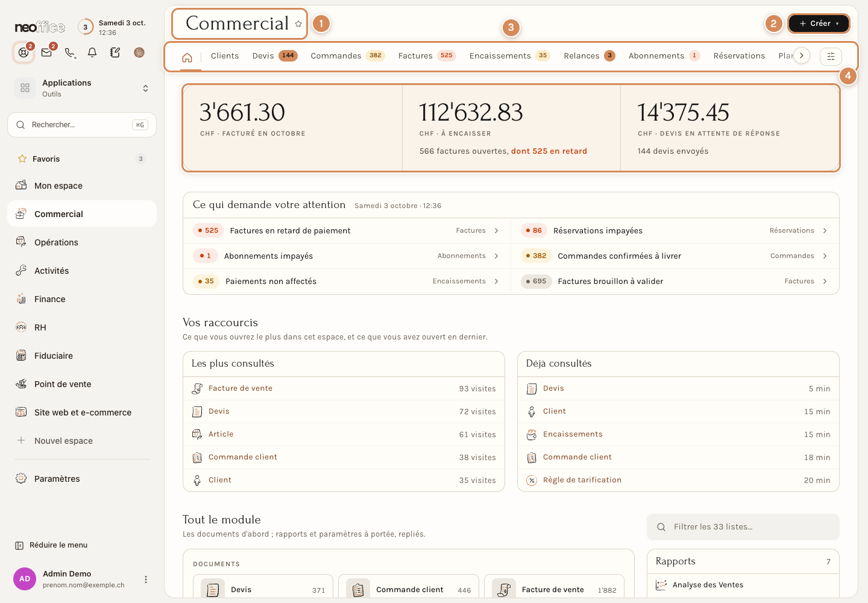868x603 pixels.
Task: Show more tabs with right chevron
Action: pos(801,55)
